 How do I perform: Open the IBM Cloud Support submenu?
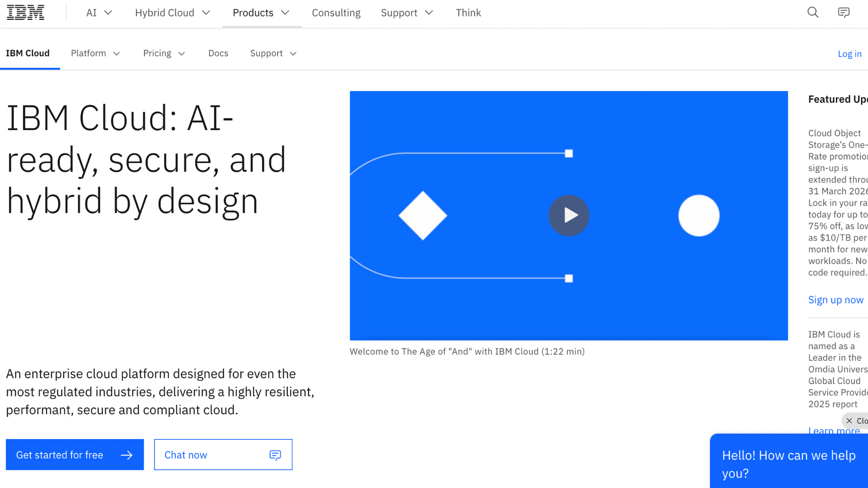(273, 53)
